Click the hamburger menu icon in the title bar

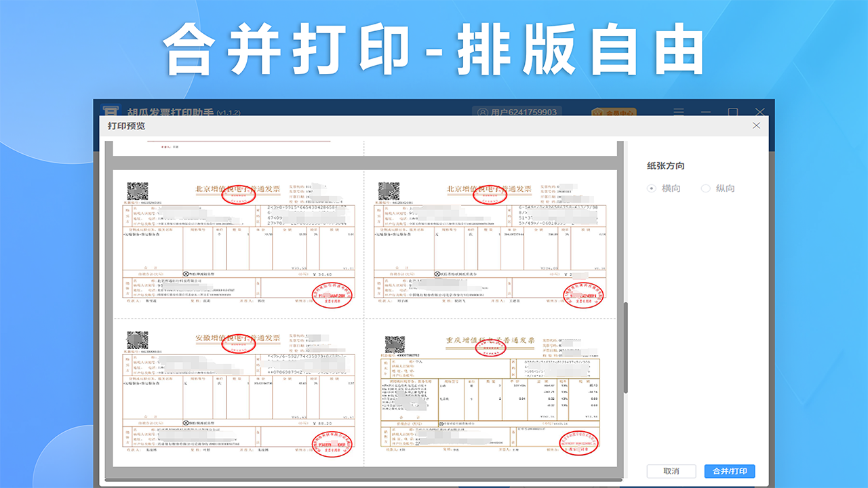[x=678, y=113]
